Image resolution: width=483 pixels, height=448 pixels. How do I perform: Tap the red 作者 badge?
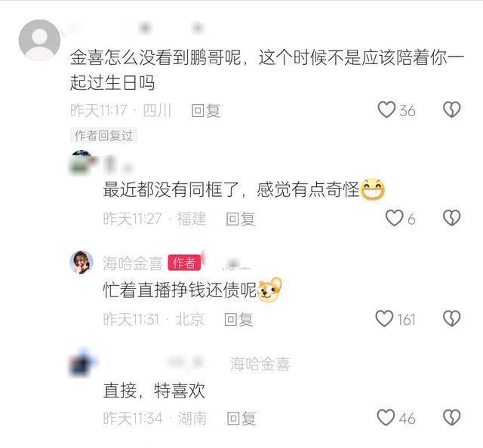click(184, 263)
